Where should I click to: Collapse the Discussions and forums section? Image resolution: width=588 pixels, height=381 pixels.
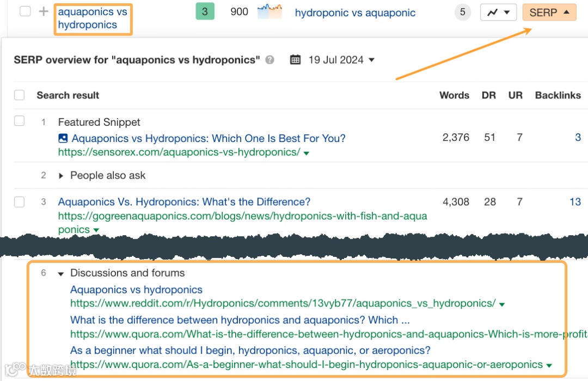(x=60, y=273)
